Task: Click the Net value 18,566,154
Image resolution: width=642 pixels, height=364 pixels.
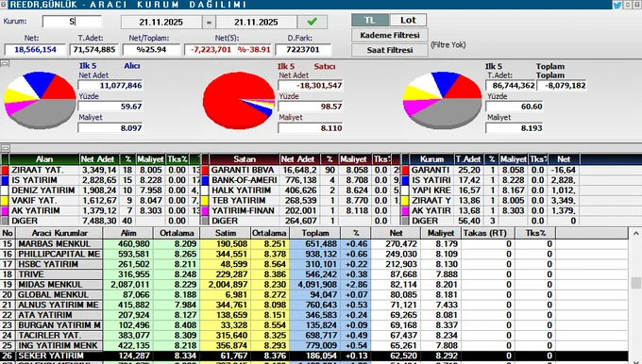Action: [35, 49]
